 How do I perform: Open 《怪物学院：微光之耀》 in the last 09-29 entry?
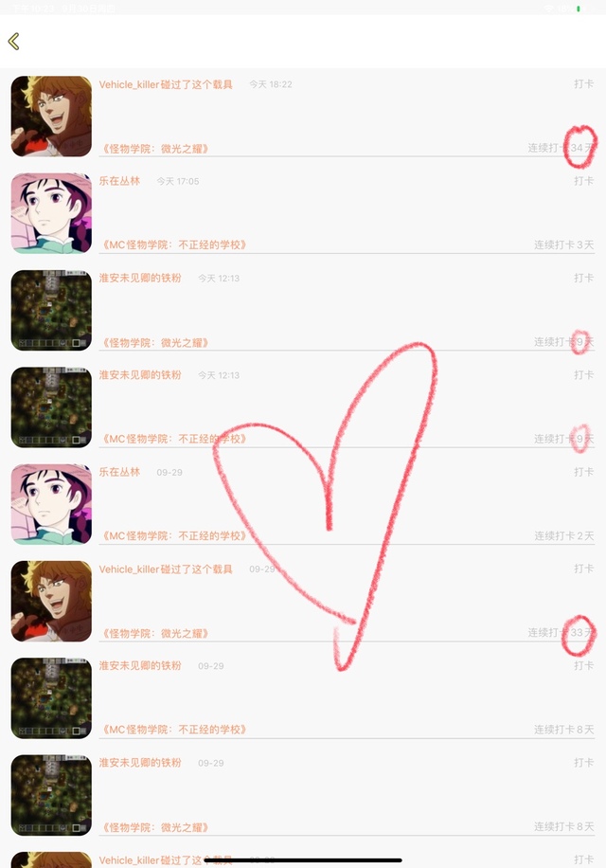(x=155, y=827)
